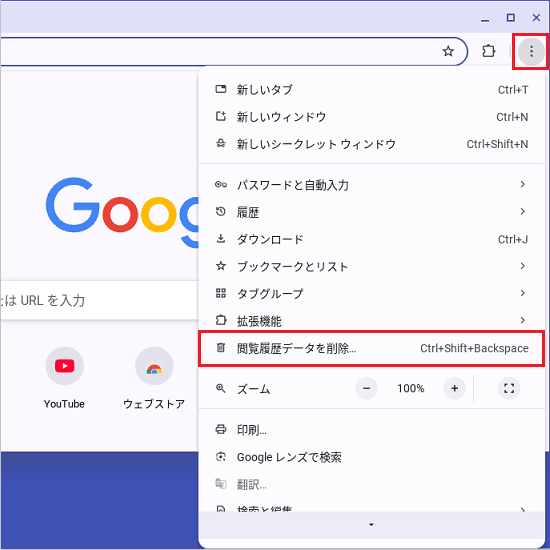
Task: Click the puzzle icon beside 拡張機能
Action: click(x=221, y=320)
